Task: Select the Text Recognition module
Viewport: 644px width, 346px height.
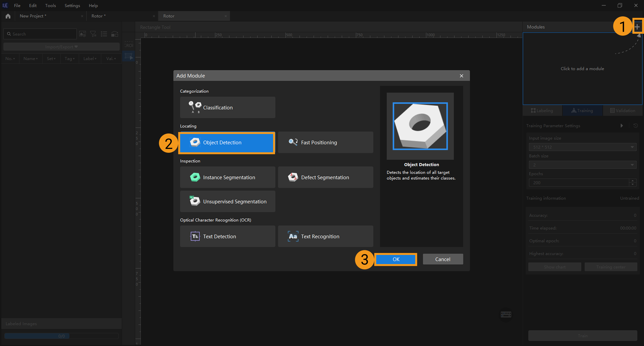Action: click(x=326, y=236)
